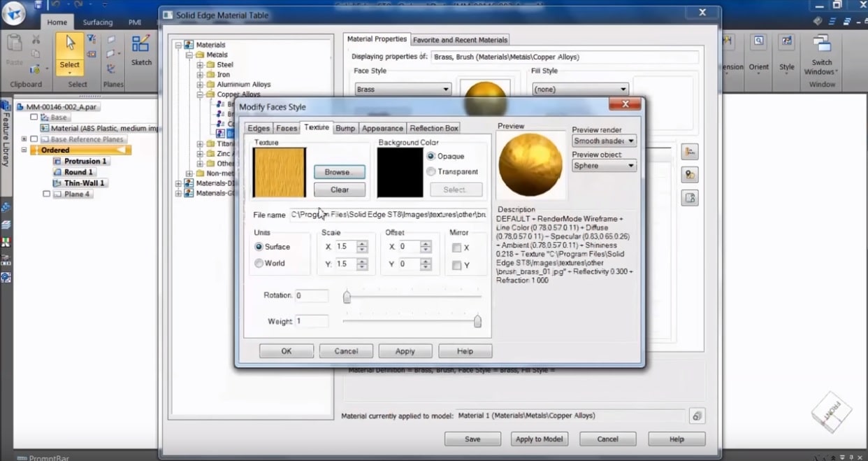
Task: Open the Fill Style (none) dropdown
Action: click(580, 90)
